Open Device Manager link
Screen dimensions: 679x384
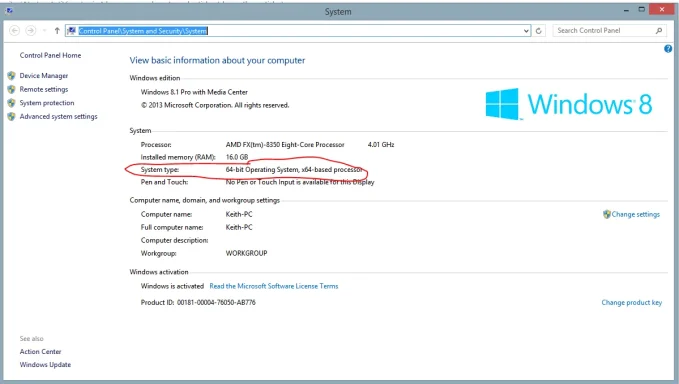44,76
